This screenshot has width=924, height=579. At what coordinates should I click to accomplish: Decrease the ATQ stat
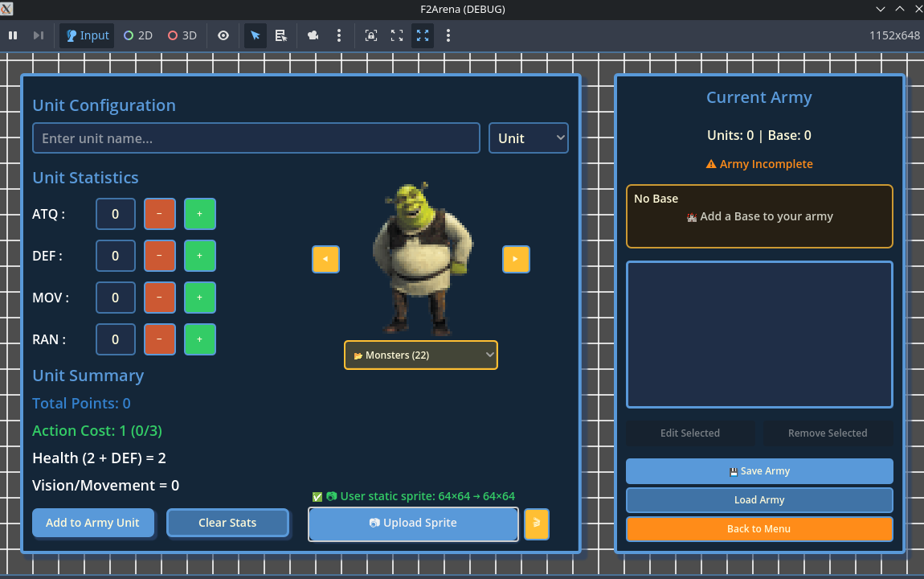click(x=160, y=214)
